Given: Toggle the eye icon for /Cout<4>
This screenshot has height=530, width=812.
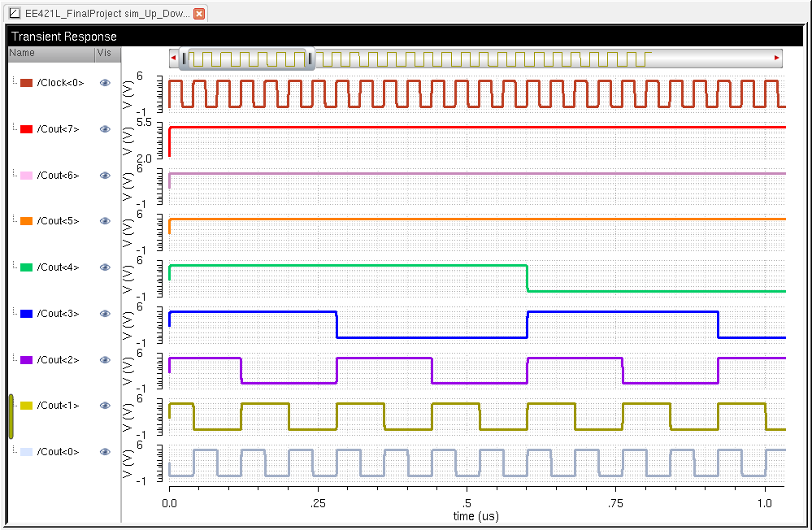Looking at the screenshot, I should (x=104, y=267).
